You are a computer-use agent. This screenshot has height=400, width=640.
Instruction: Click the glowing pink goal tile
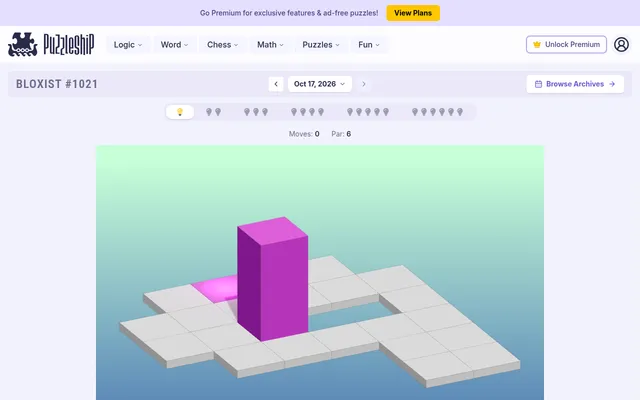click(216, 288)
